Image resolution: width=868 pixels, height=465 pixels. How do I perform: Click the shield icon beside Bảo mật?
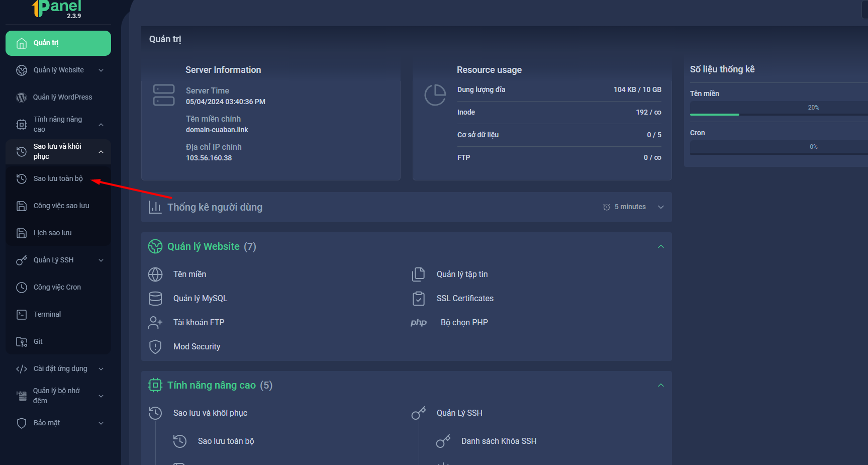[x=22, y=423]
